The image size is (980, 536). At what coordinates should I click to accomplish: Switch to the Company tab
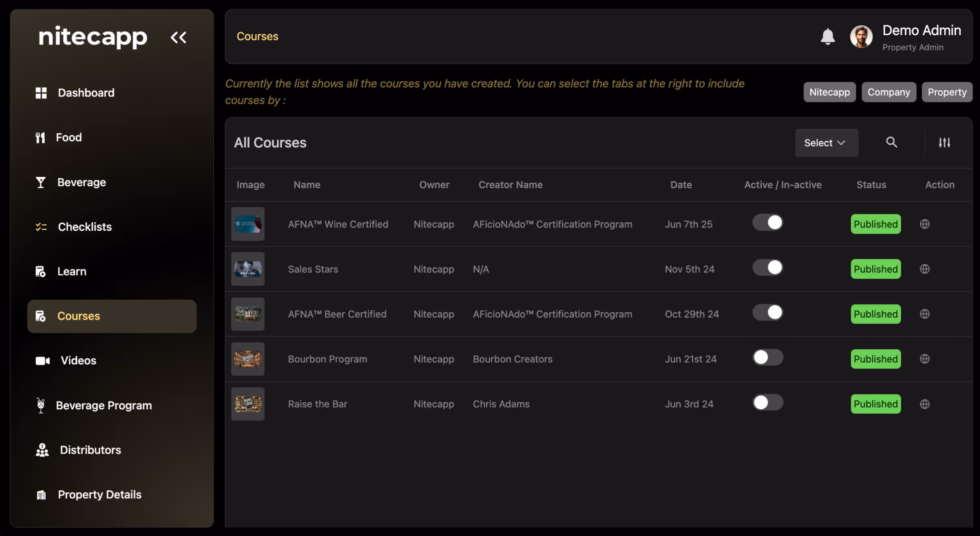(x=889, y=92)
